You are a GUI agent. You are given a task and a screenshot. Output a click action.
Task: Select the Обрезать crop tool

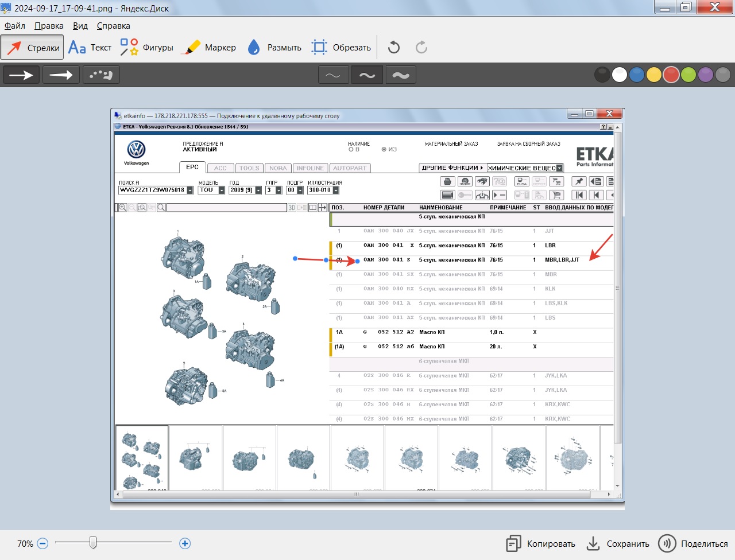(x=341, y=48)
